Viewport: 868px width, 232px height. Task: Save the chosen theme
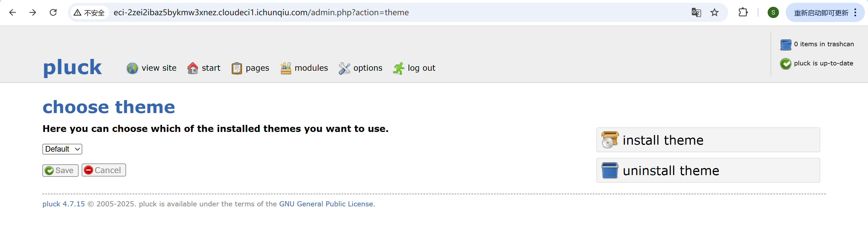[60, 171]
